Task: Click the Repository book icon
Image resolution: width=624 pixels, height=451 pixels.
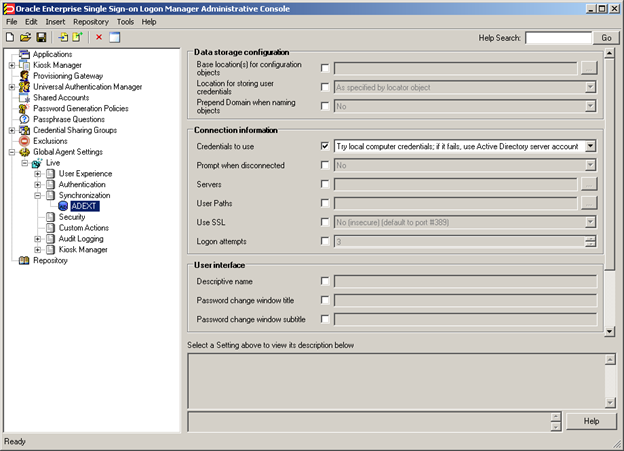Action: [25, 260]
